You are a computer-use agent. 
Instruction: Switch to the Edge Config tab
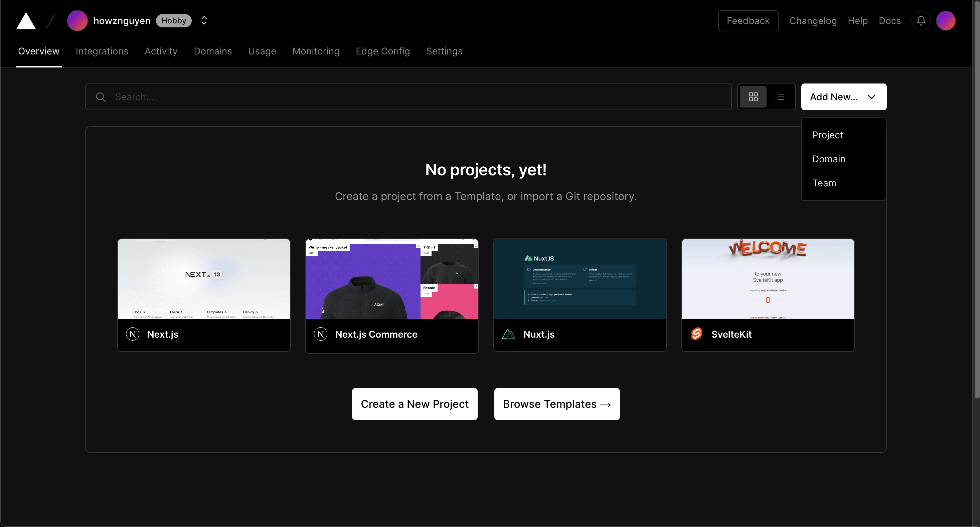pyautogui.click(x=383, y=51)
